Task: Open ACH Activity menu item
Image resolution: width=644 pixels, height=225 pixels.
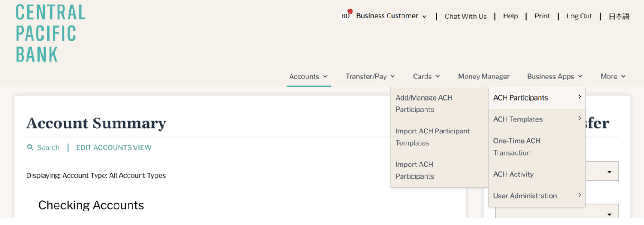Action: (x=537, y=174)
